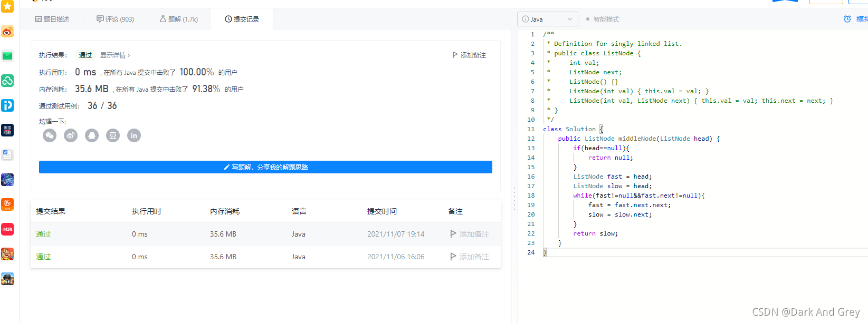The height and width of the screenshot is (323, 868).
Task: Click code line 12 middleNode method signature
Action: 639,139
